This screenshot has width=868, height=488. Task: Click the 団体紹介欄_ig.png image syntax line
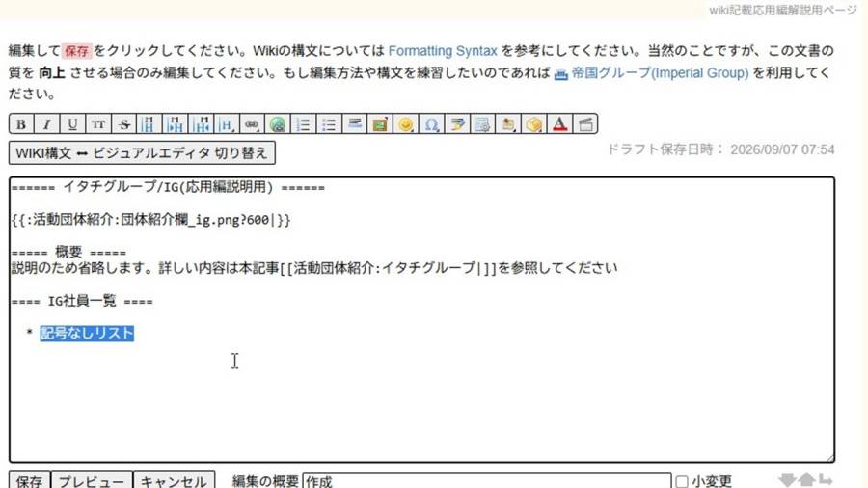(150, 220)
